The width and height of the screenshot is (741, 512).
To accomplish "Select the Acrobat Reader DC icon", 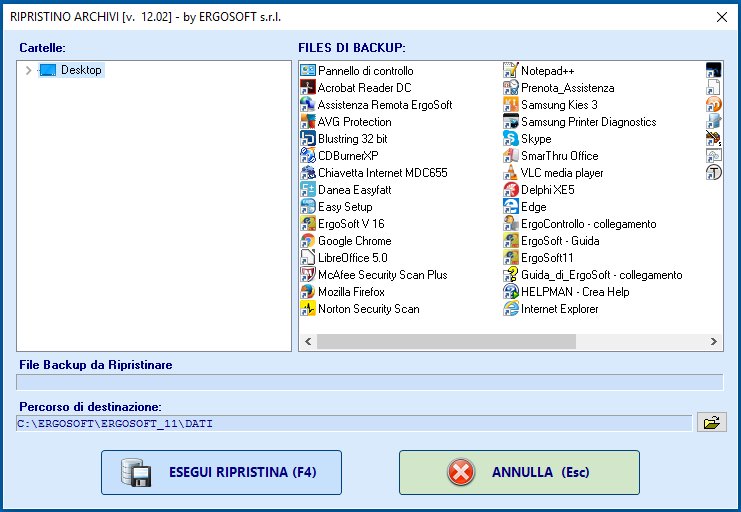I will (308, 87).
